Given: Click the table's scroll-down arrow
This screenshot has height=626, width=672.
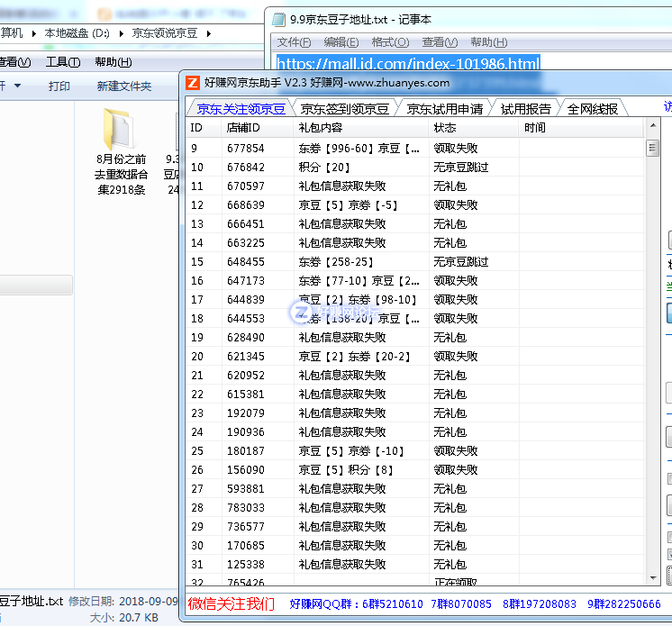Looking at the screenshot, I should pyautogui.click(x=653, y=578).
